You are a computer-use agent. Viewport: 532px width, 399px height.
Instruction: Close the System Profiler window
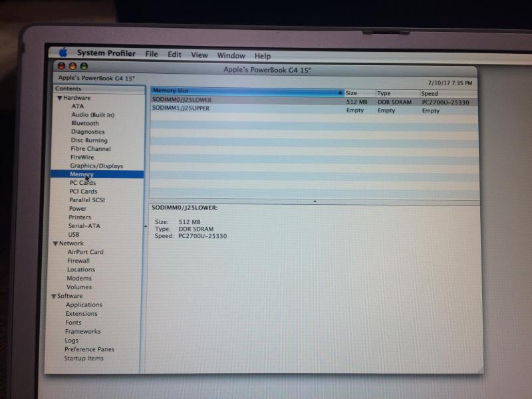pos(61,66)
